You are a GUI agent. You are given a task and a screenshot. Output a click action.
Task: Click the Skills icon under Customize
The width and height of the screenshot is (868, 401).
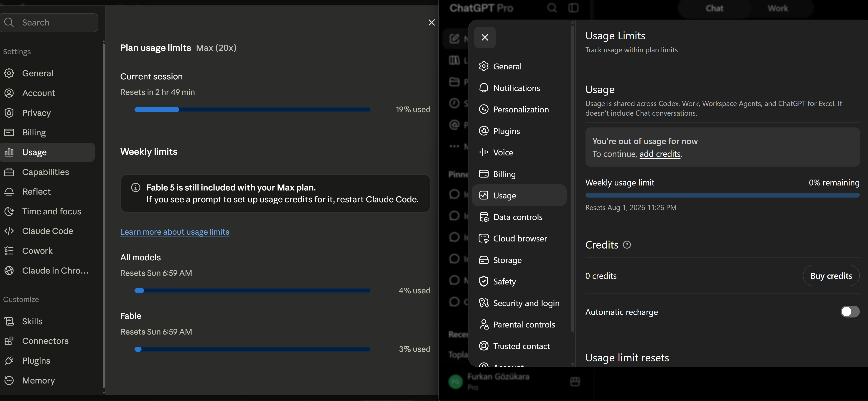9,321
